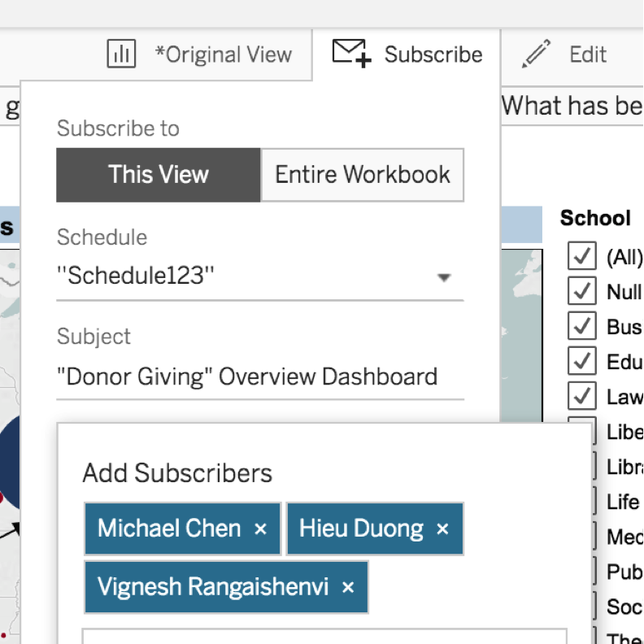Remove Hieu Duong subscriber tag
Viewport: 644px width, 644px height.
point(443,529)
